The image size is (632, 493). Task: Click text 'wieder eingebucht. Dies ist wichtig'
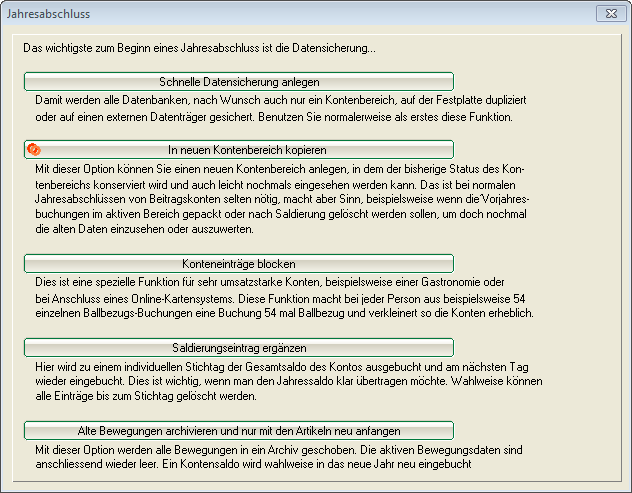118,381
